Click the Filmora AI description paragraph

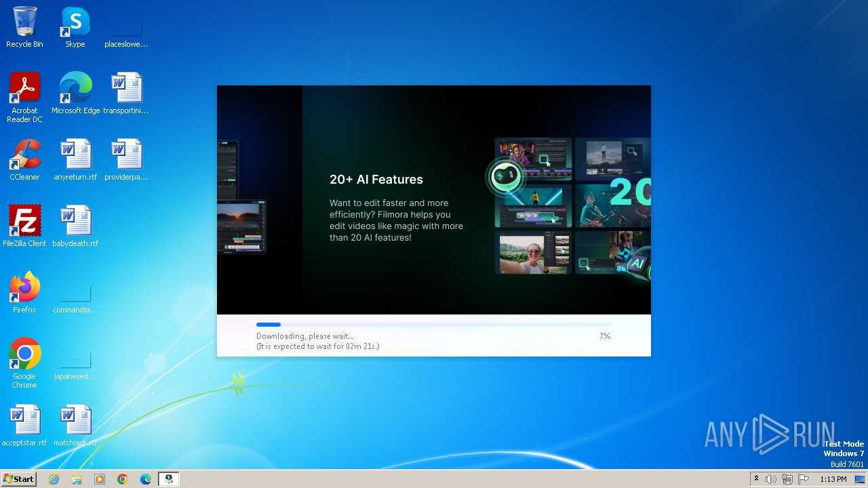(x=397, y=220)
